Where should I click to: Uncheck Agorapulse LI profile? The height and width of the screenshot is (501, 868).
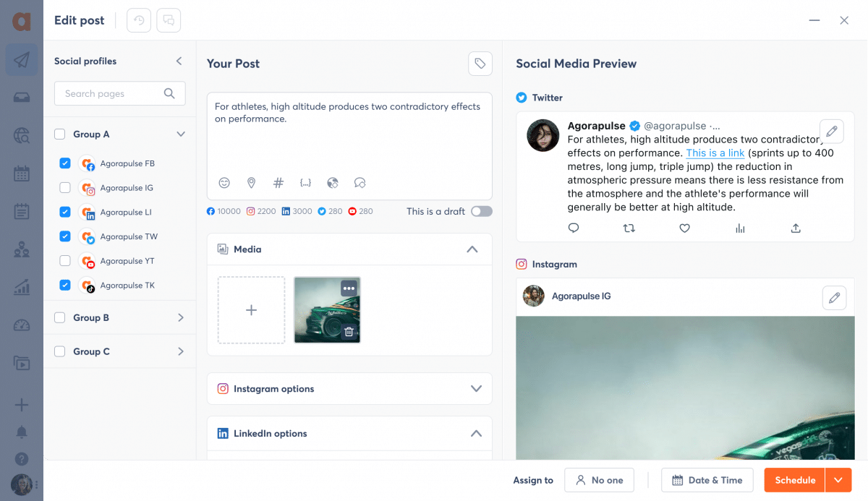click(65, 212)
